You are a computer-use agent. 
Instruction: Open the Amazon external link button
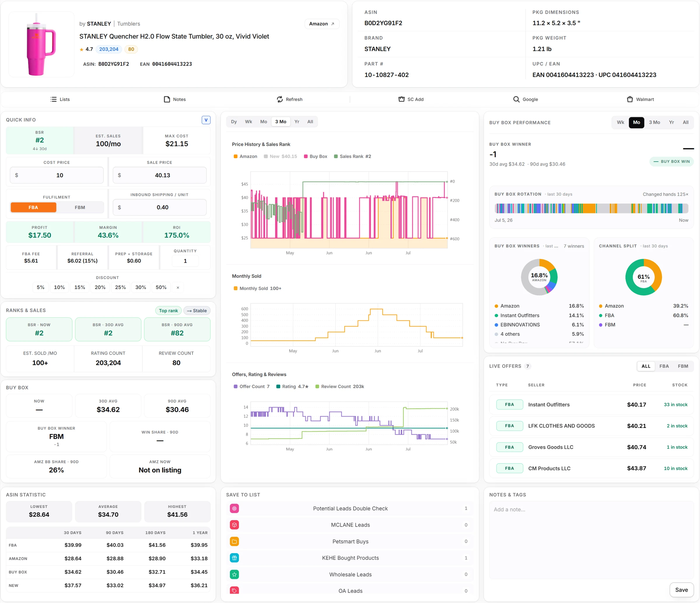point(322,24)
